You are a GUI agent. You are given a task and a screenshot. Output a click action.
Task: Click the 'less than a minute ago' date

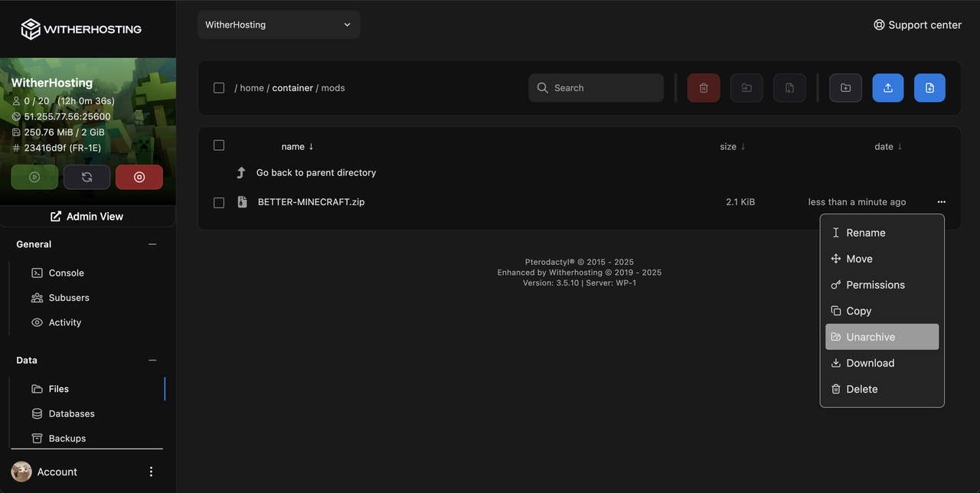point(857,202)
